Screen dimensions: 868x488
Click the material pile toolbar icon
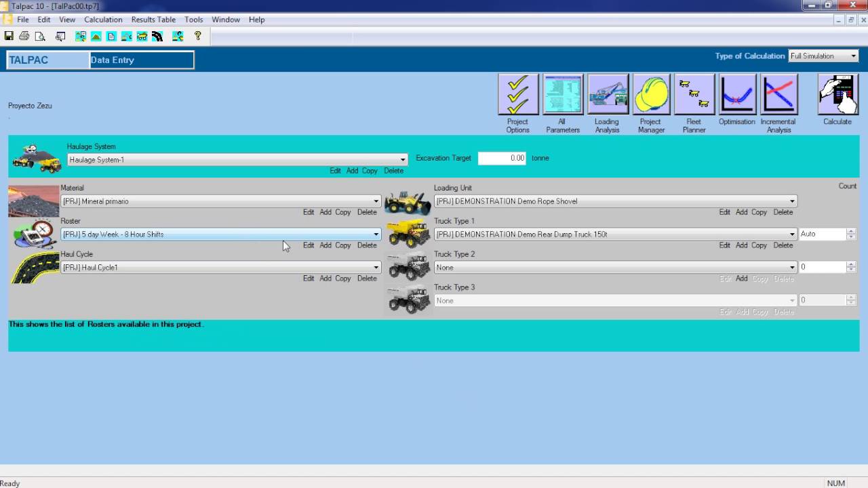pyautogui.click(x=96, y=36)
